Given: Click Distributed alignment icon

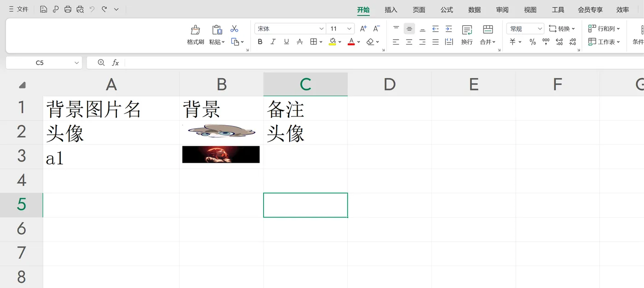Looking at the screenshot, I should [x=448, y=42].
